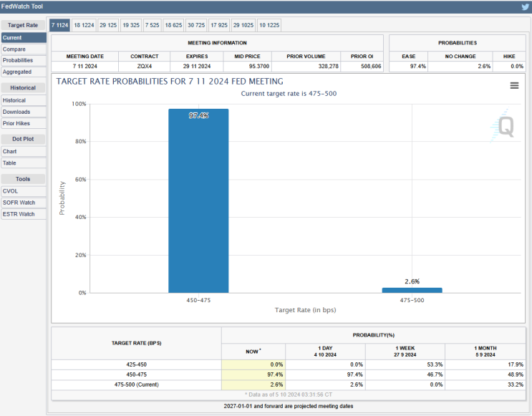Click the ZQX4 contract cell
The image size is (532, 416).
click(x=144, y=67)
